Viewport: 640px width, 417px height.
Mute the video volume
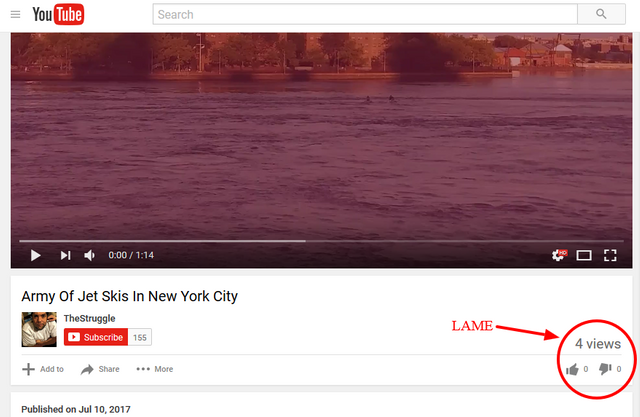point(89,255)
